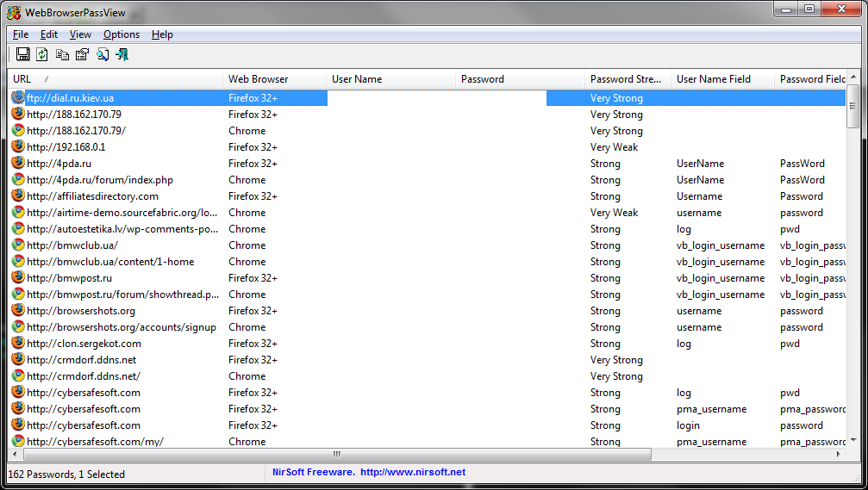
Task: Click the 'pwd' cell in clon.sergekot.com row
Action: 790,344
